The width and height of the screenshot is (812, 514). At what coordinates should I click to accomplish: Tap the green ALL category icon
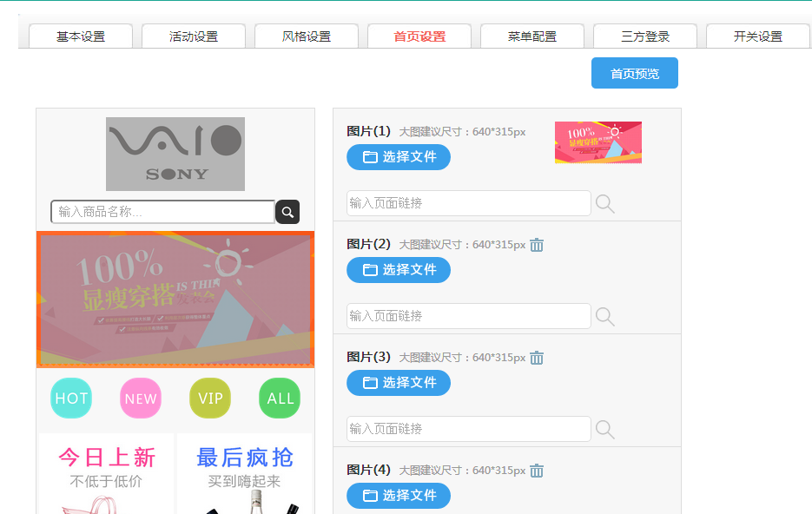pos(280,399)
